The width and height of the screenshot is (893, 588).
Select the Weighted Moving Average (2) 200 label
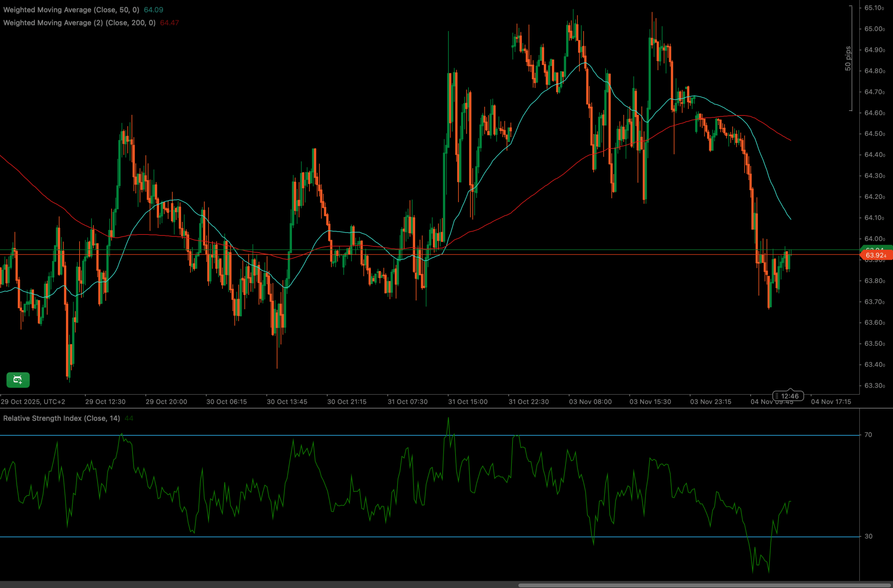coord(79,23)
